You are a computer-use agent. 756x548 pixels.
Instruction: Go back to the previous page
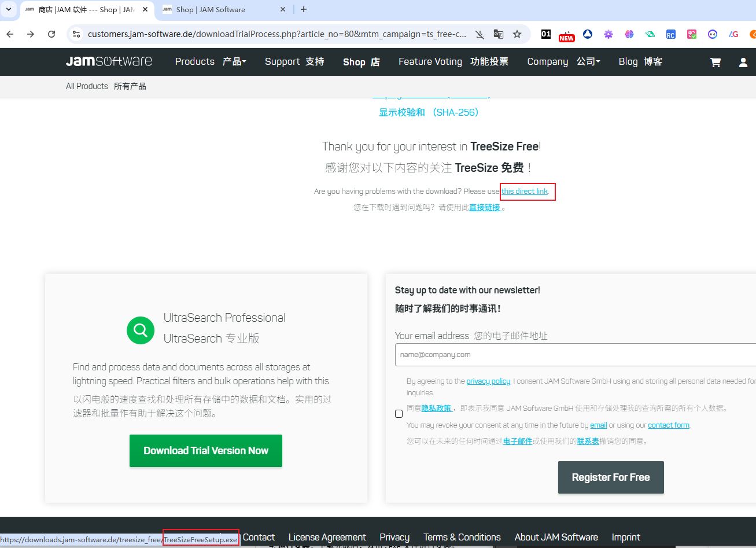[10, 34]
